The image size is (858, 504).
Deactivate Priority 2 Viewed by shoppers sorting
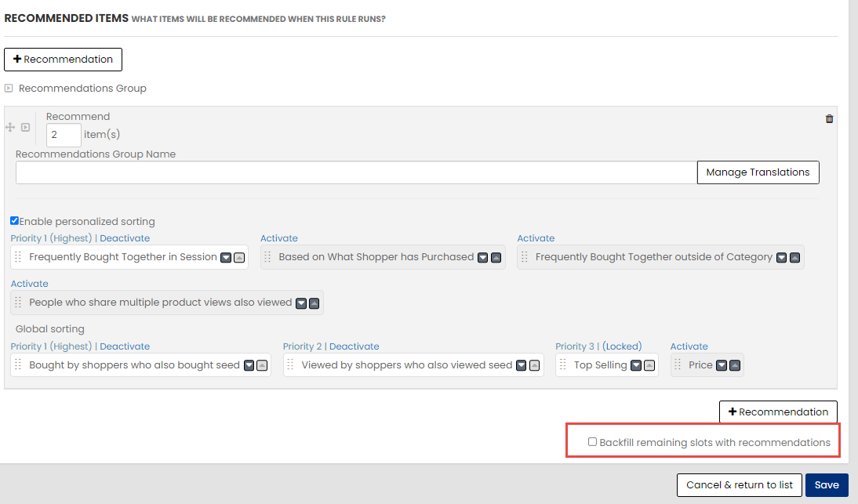(354, 346)
